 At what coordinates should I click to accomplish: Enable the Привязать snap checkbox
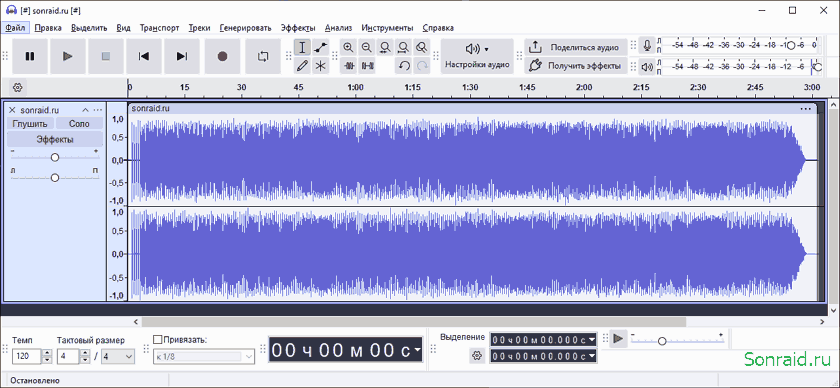pyautogui.click(x=158, y=339)
